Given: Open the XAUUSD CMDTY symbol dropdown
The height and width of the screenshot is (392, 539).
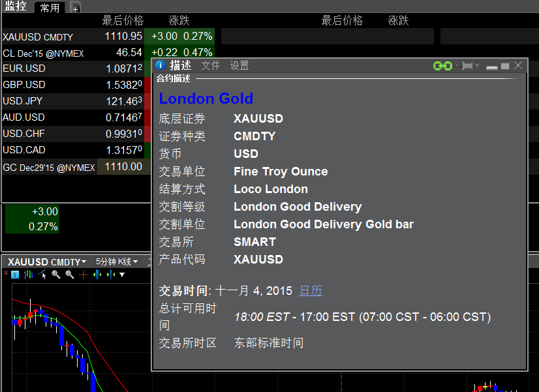Looking at the screenshot, I should coord(47,262).
